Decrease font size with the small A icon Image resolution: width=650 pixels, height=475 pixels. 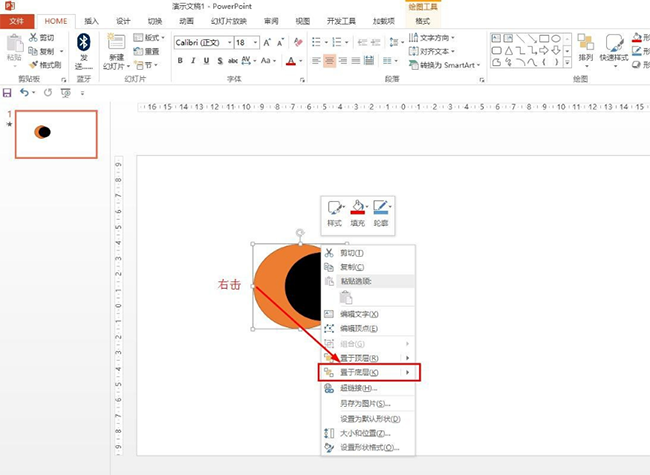(x=281, y=42)
